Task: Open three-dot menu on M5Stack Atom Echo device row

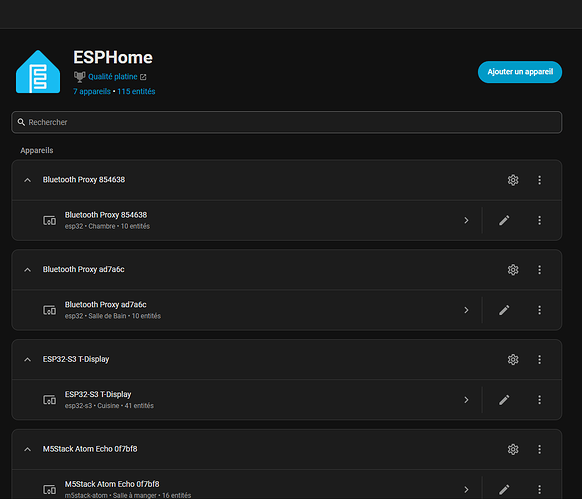Action: click(539, 490)
